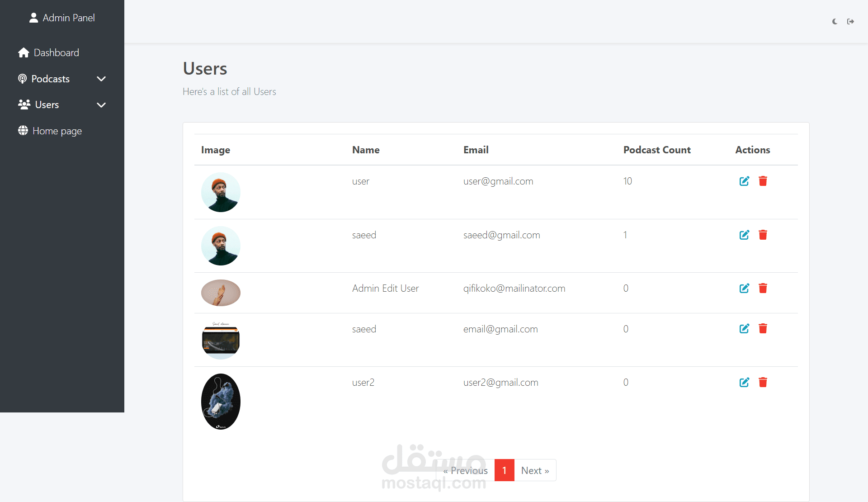Image resolution: width=868 pixels, height=502 pixels.
Task: Click the email 'saeed@gmail.com'
Action: (x=501, y=235)
